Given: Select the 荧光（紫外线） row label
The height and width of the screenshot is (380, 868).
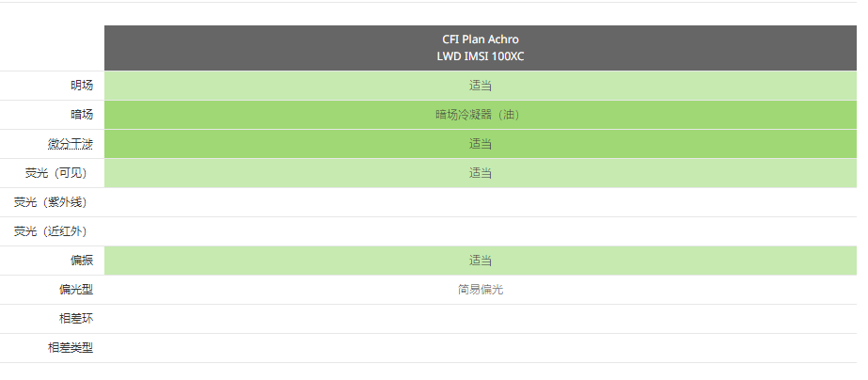Looking at the screenshot, I should [x=51, y=202].
